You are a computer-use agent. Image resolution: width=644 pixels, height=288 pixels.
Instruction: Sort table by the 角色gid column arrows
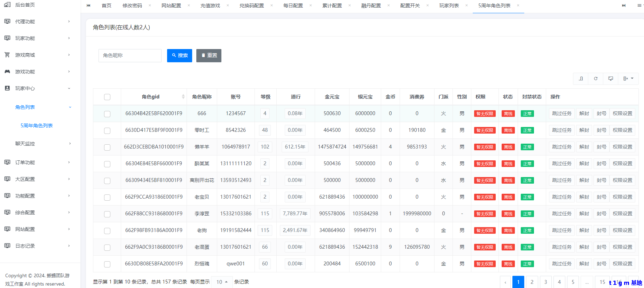pos(183,97)
